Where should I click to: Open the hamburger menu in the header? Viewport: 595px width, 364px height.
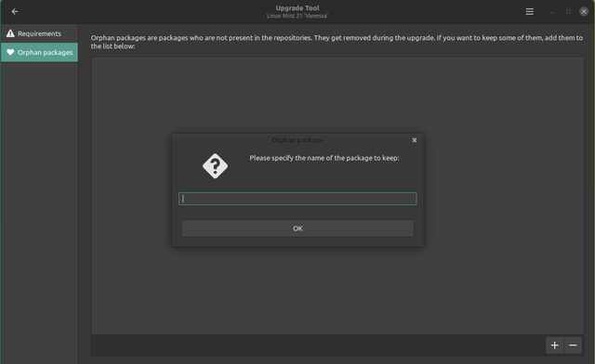(x=529, y=12)
